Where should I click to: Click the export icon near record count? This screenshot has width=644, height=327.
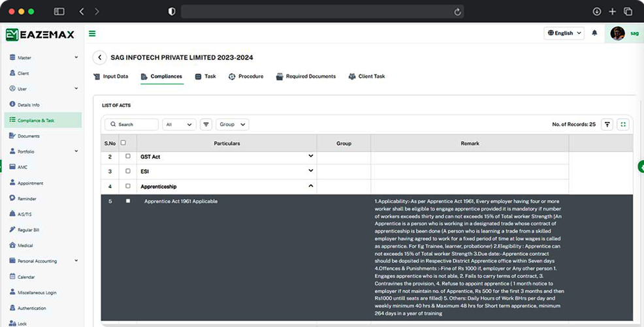click(x=607, y=124)
